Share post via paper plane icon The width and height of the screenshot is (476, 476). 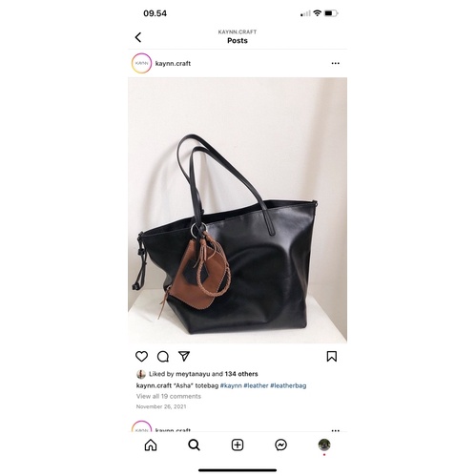[184, 356]
